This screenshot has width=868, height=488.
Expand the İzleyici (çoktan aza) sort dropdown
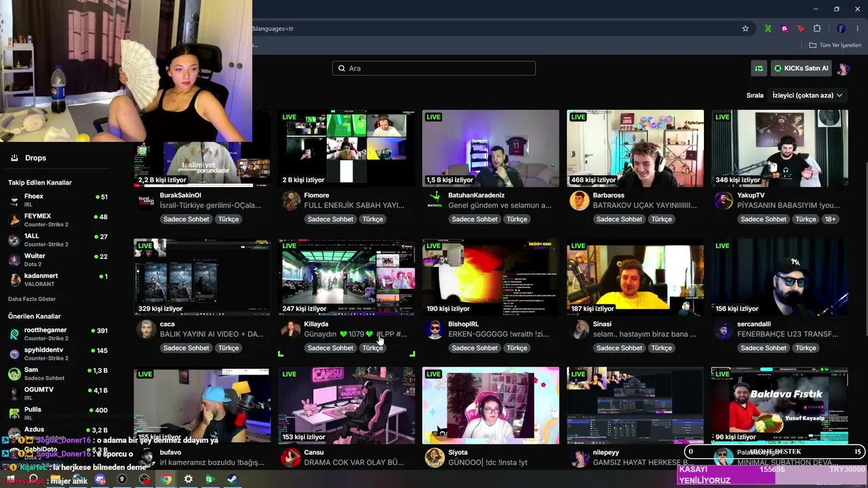808,96
